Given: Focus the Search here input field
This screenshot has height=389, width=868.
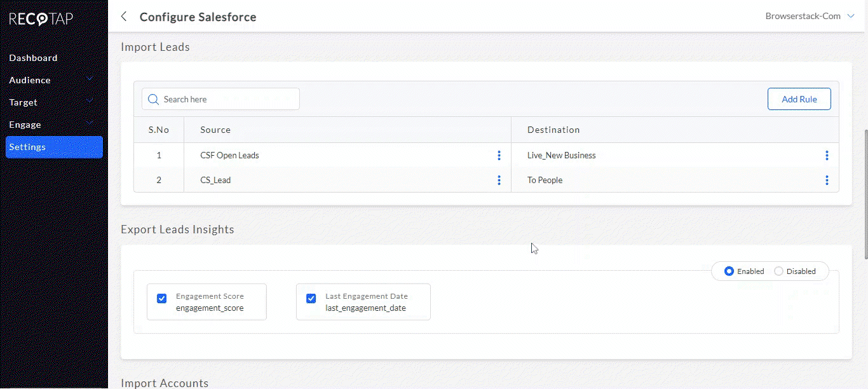Looking at the screenshot, I should tap(220, 99).
